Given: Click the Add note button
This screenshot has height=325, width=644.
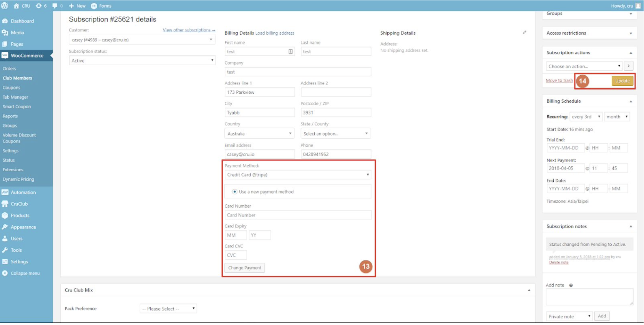Looking at the screenshot, I should (x=602, y=316).
